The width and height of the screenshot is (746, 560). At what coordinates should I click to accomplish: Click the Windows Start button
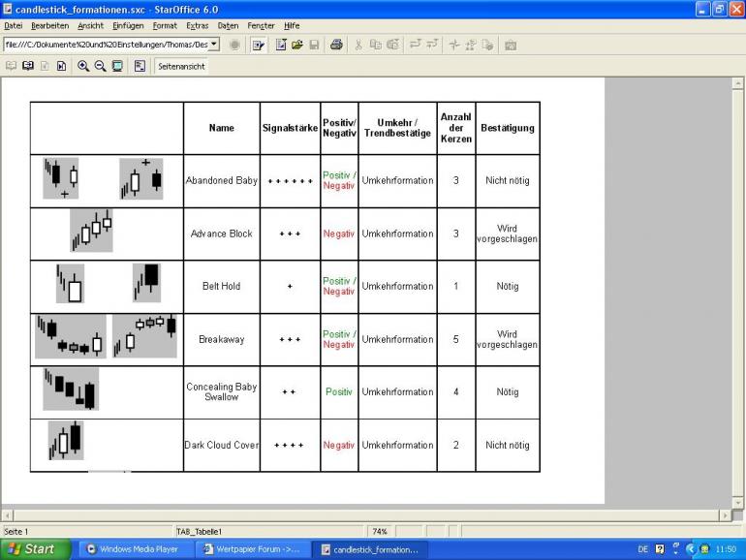pos(35,549)
